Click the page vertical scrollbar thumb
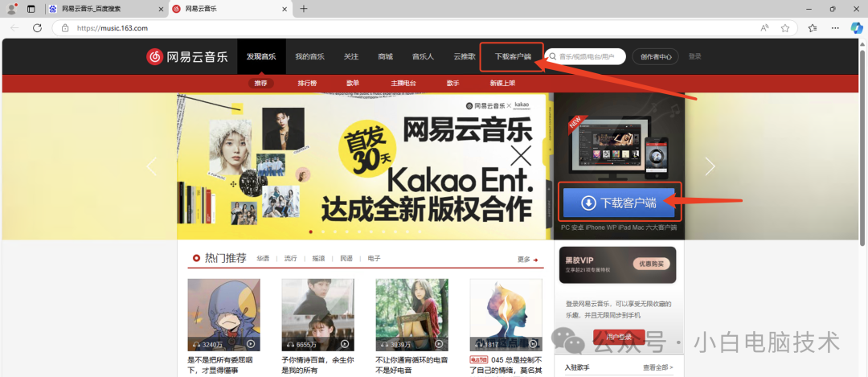Viewport: 868px width, 377px height. (862, 147)
